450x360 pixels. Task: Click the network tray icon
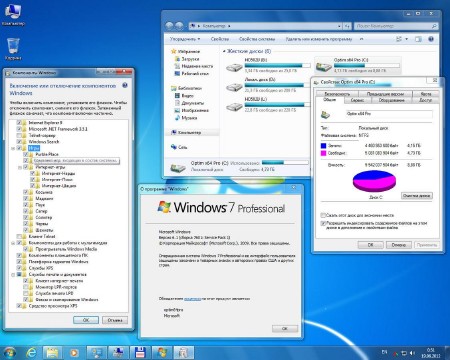404,352
